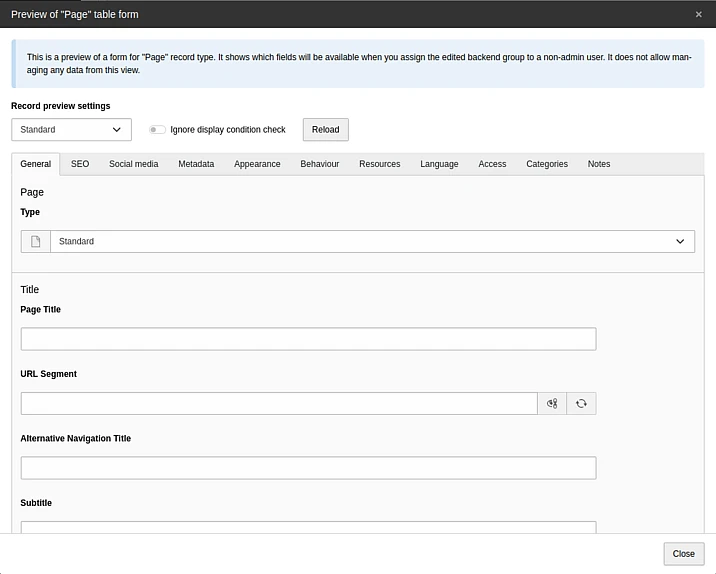Image resolution: width=716 pixels, height=574 pixels.
Task: Open the Social media tab
Action: [x=133, y=164]
